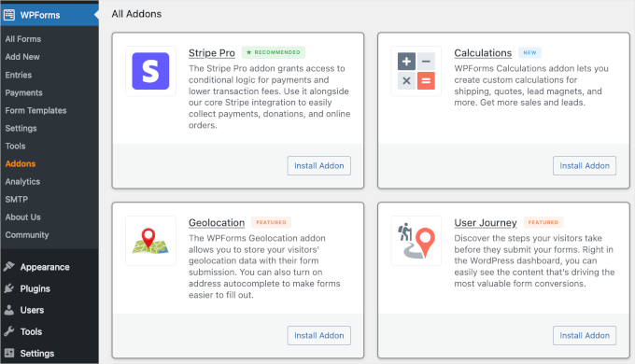The width and height of the screenshot is (635, 364).
Task: Click the Users person icon
Action: [9, 310]
